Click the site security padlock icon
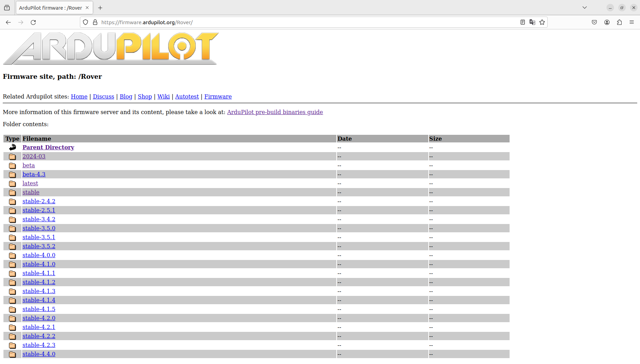The width and height of the screenshot is (640, 364). pos(95,22)
